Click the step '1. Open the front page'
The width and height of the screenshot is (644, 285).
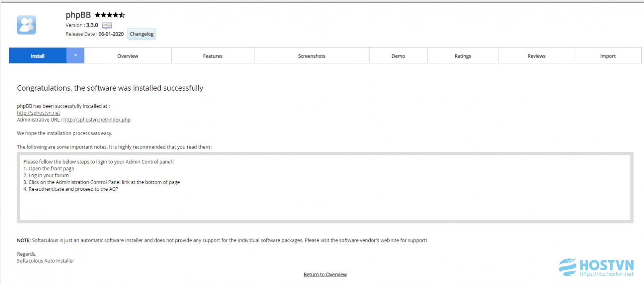click(49, 169)
